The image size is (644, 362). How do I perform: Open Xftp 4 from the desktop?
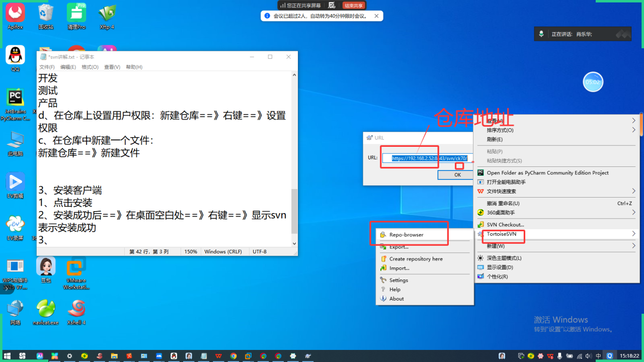(x=106, y=14)
